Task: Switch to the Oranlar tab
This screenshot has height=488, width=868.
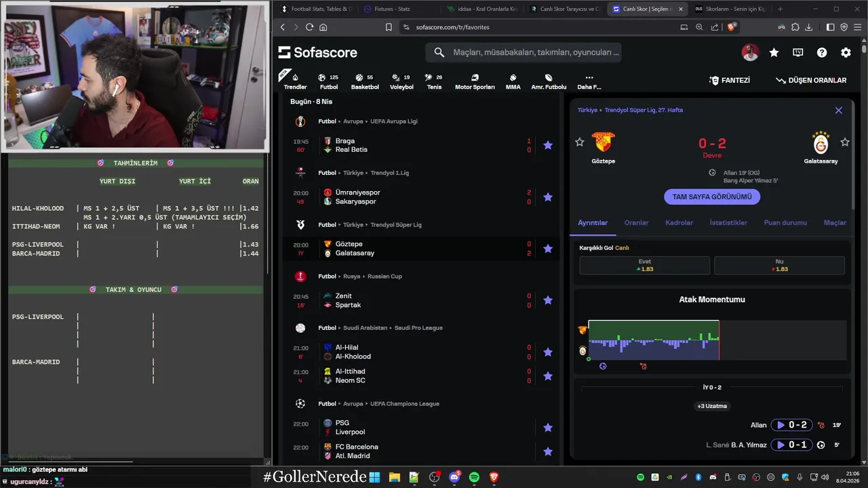Action: click(x=636, y=222)
